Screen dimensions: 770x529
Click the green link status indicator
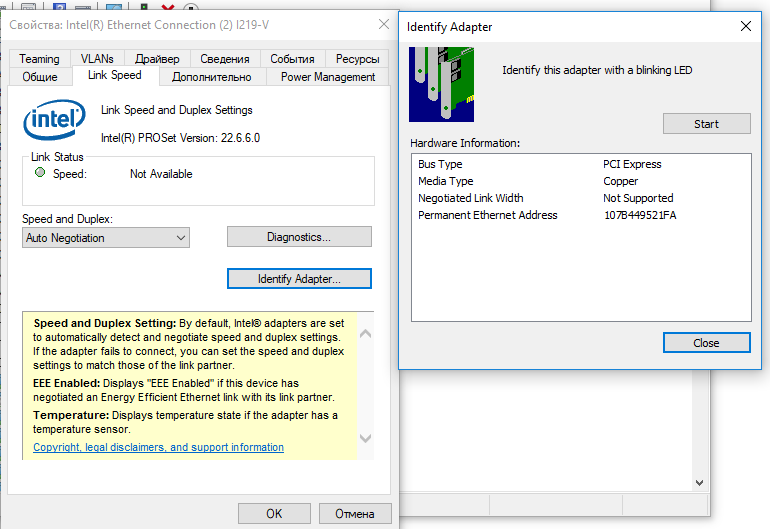point(40,172)
